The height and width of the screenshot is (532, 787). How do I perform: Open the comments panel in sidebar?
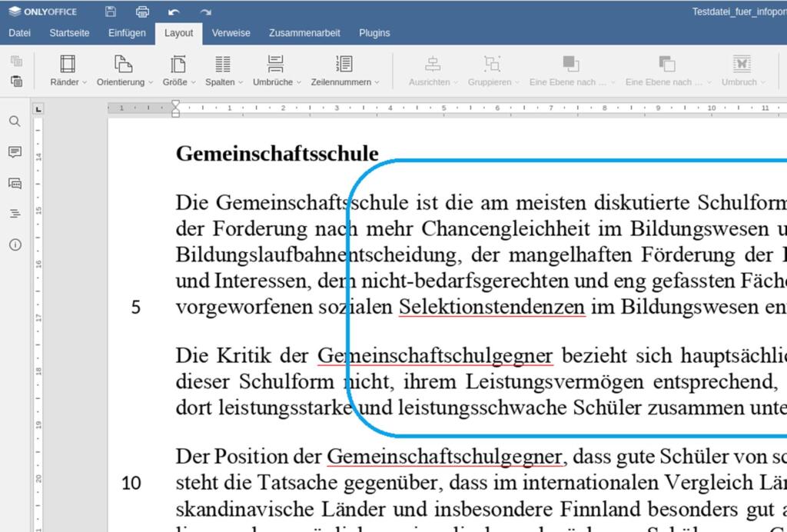coord(15,152)
